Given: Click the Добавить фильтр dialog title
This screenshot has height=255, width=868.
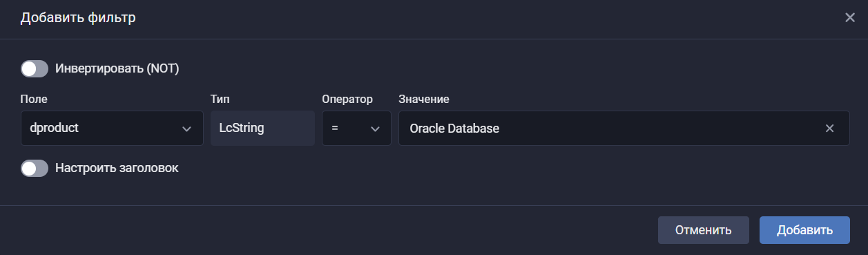Looking at the screenshot, I should 78,18.
